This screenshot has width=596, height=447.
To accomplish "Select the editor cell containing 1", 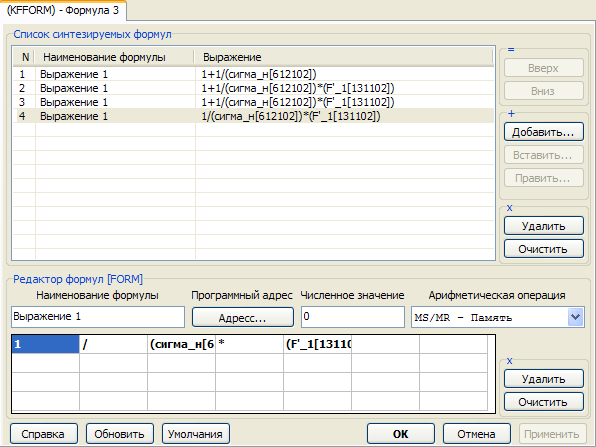I will (x=46, y=344).
